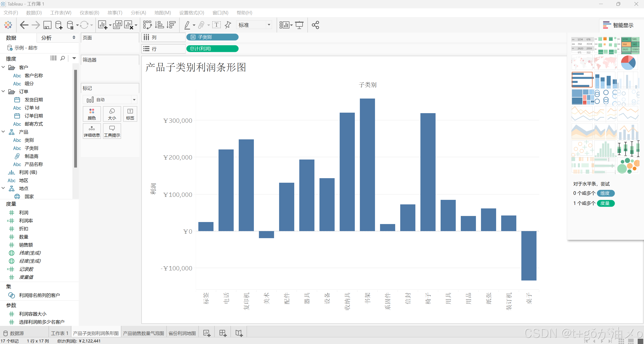
Task: Toggle the show mark labels [T] button
Action: [x=216, y=25]
